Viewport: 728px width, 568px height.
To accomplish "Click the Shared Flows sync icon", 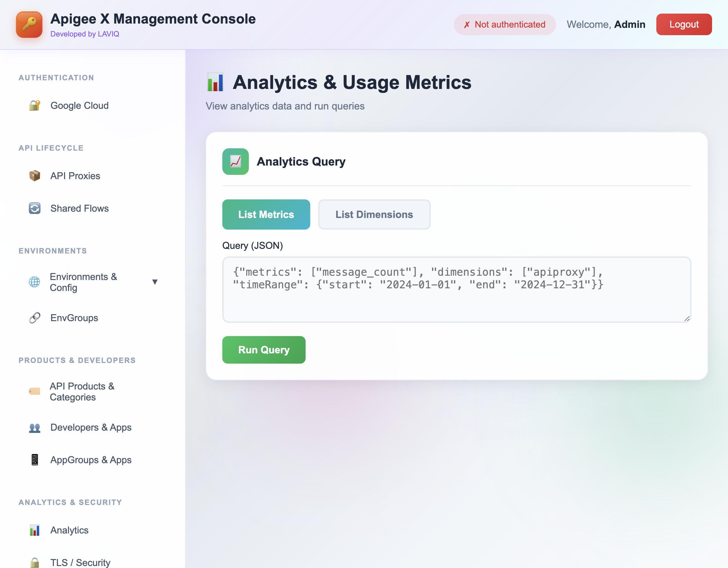I will pyautogui.click(x=35, y=208).
